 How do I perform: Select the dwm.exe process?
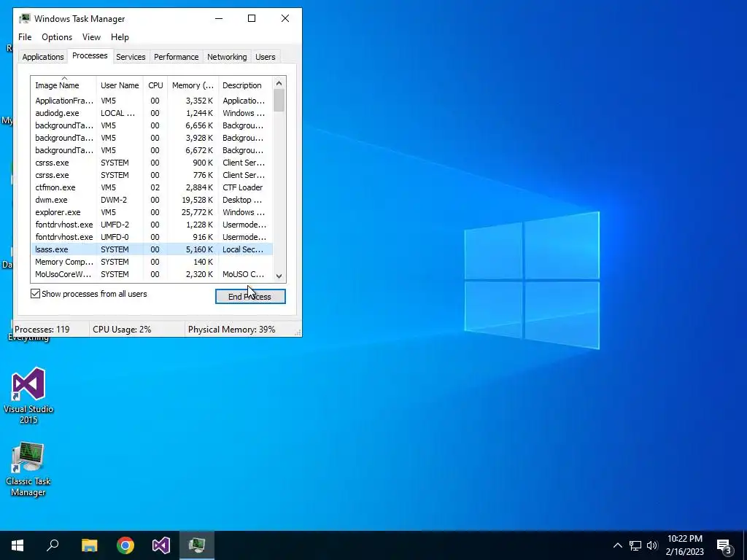(152, 200)
